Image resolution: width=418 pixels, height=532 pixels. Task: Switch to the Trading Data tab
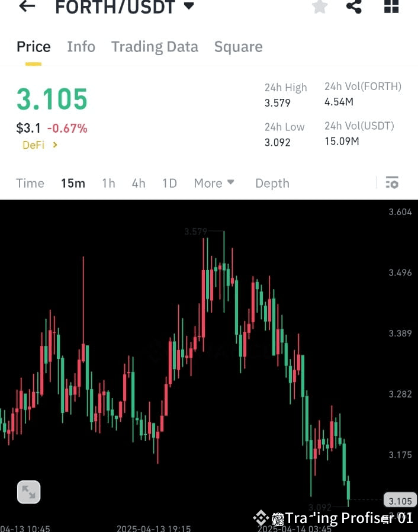coord(155,46)
